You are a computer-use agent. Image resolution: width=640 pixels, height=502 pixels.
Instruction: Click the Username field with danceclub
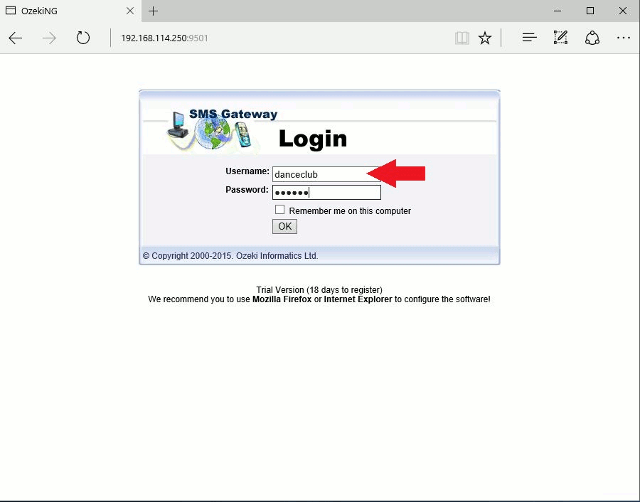[x=326, y=174]
